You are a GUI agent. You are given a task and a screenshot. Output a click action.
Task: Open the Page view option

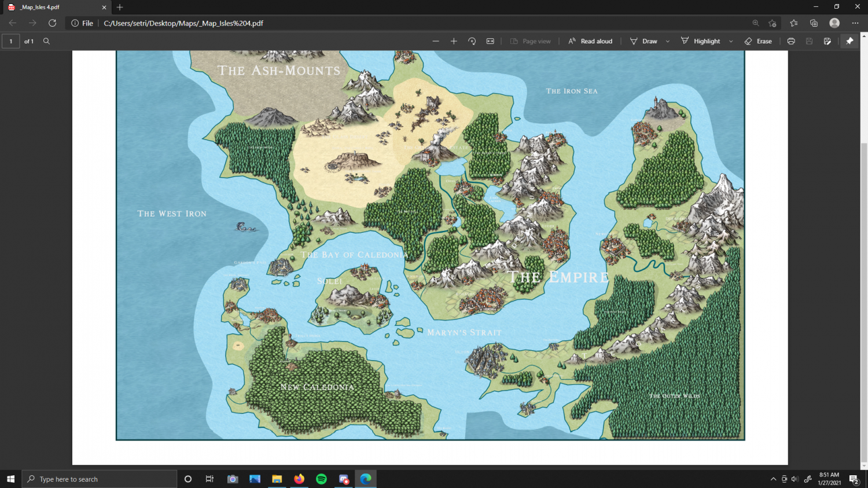531,41
